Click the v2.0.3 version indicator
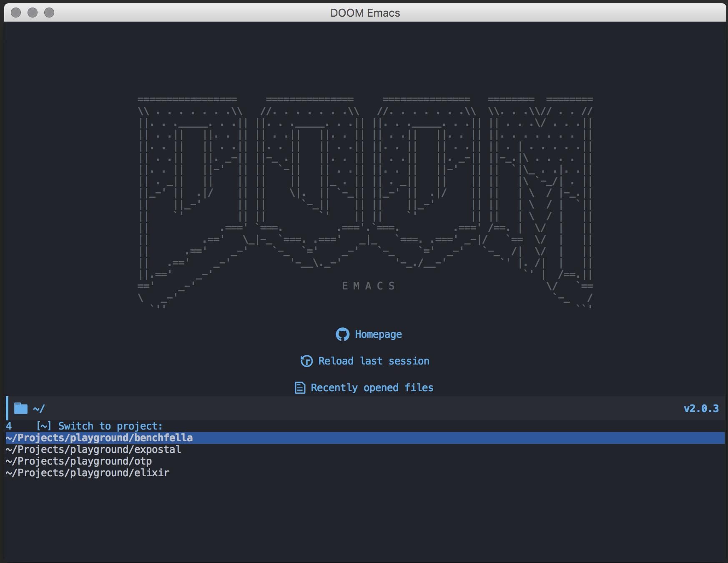Screen dimensions: 728x563 tap(702, 409)
